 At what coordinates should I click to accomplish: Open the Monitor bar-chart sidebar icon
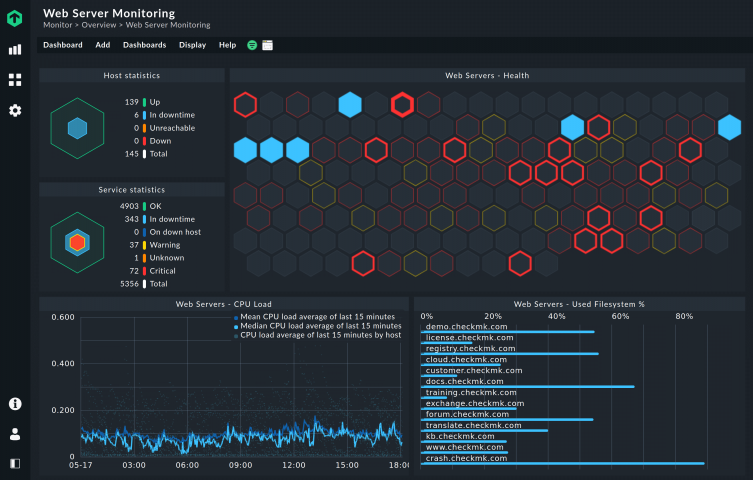tap(15, 49)
